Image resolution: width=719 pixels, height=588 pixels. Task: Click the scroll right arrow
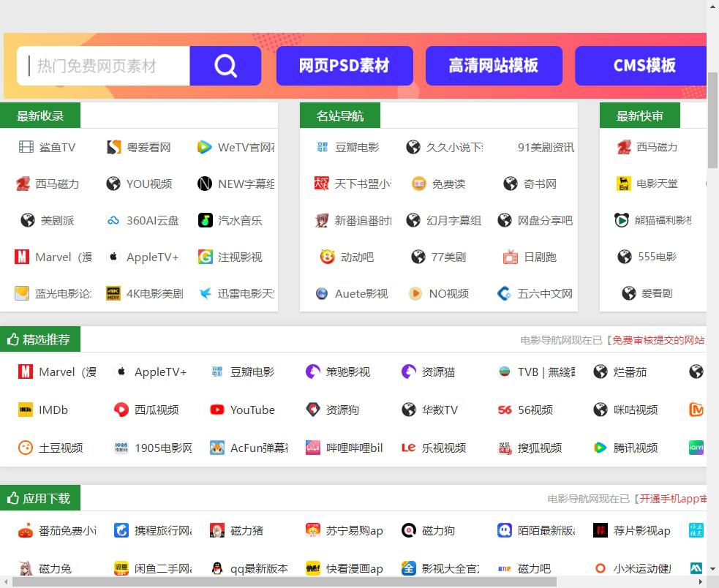700,581
